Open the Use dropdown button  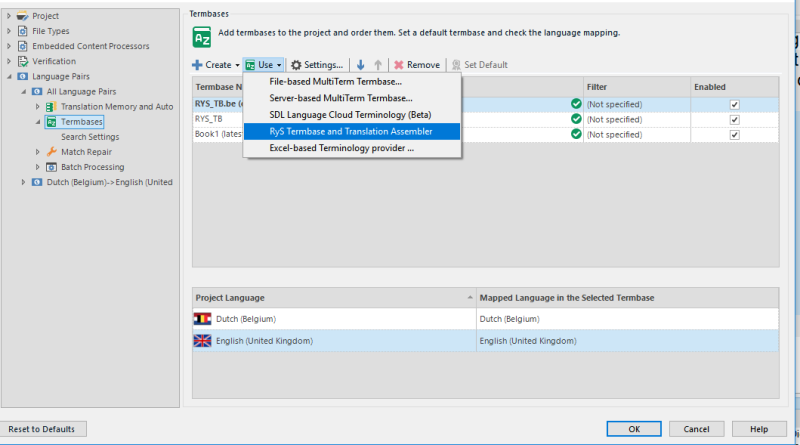(263, 65)
